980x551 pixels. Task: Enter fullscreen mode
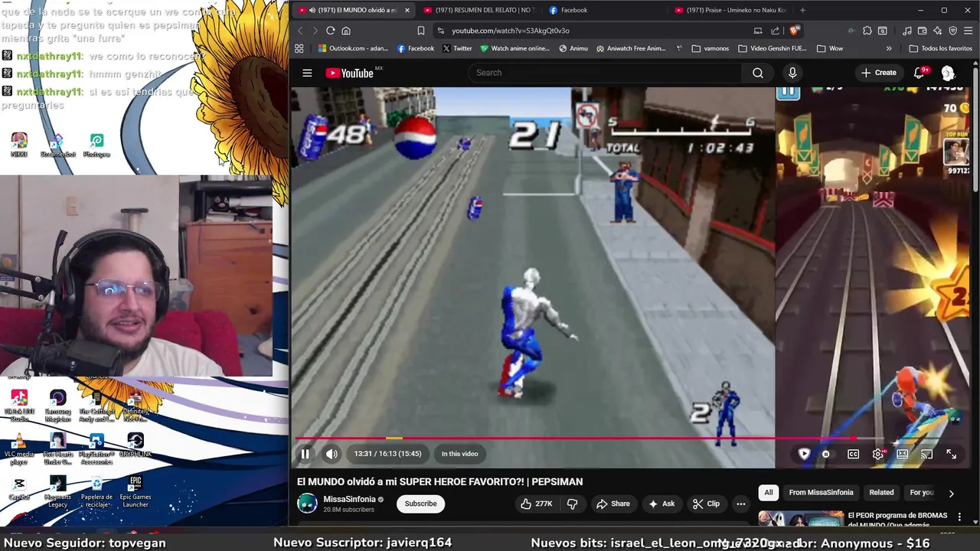pos(951,454)
